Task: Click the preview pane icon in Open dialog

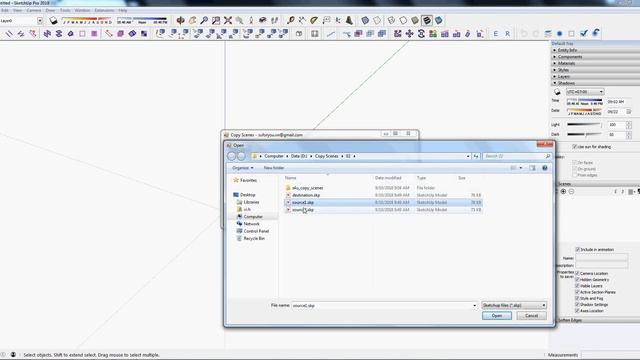Action: coord(532,168)
